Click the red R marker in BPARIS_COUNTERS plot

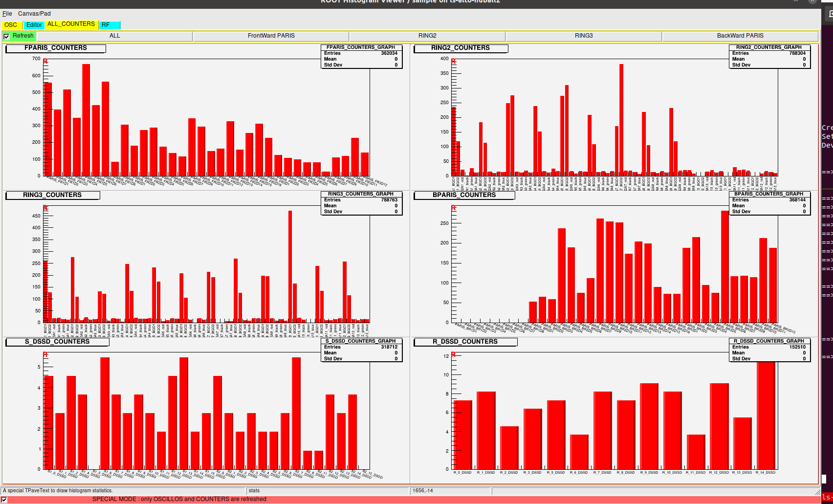coord(453,208)
